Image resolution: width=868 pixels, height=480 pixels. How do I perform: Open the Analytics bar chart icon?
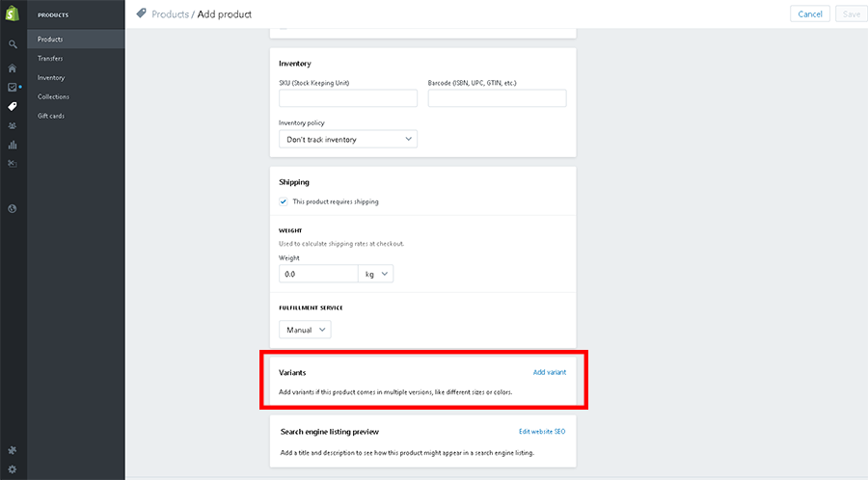(x=13, y=145)
